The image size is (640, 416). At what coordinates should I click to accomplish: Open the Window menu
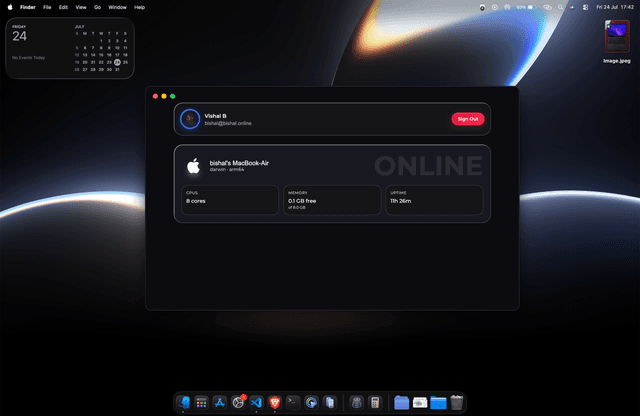point(117,7)
